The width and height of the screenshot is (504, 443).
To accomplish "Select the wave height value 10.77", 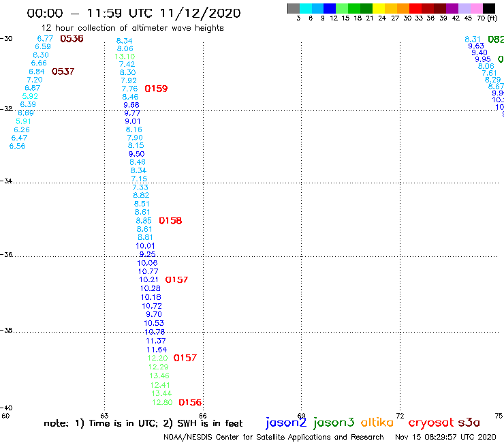I will [x=148, y=272].
